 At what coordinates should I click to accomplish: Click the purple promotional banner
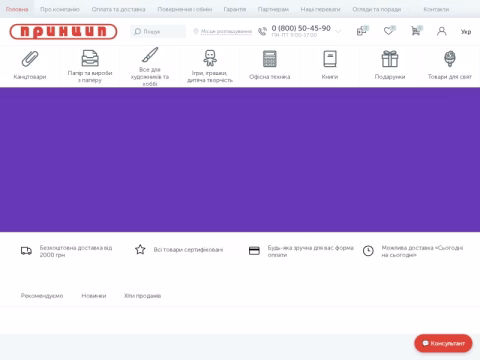click(240, 160)
